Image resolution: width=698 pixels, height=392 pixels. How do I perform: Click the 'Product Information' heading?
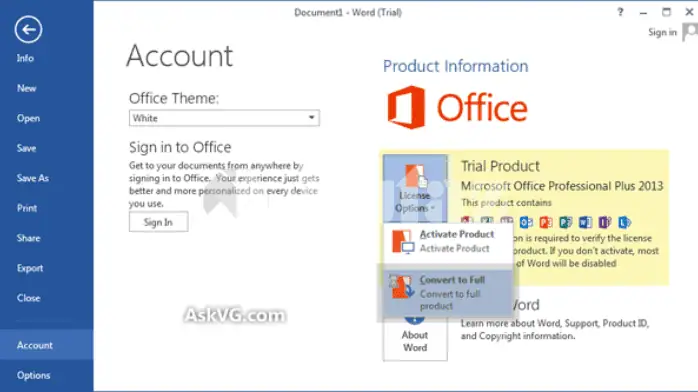click(455, 66)
